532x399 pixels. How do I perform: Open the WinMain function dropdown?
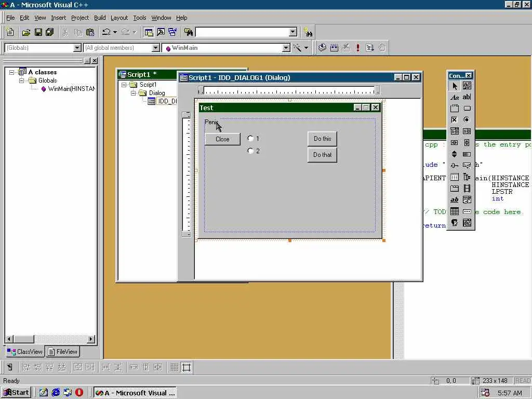[286, 48]
